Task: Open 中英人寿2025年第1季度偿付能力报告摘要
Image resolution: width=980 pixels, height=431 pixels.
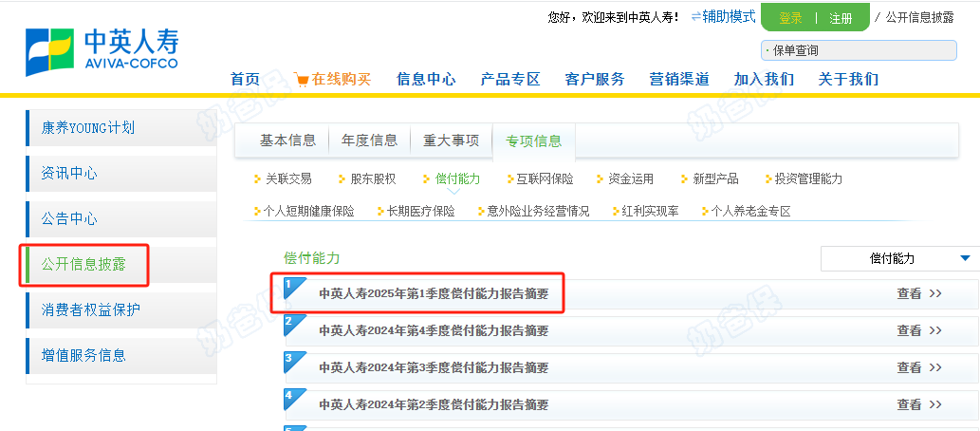Action: 433,293
